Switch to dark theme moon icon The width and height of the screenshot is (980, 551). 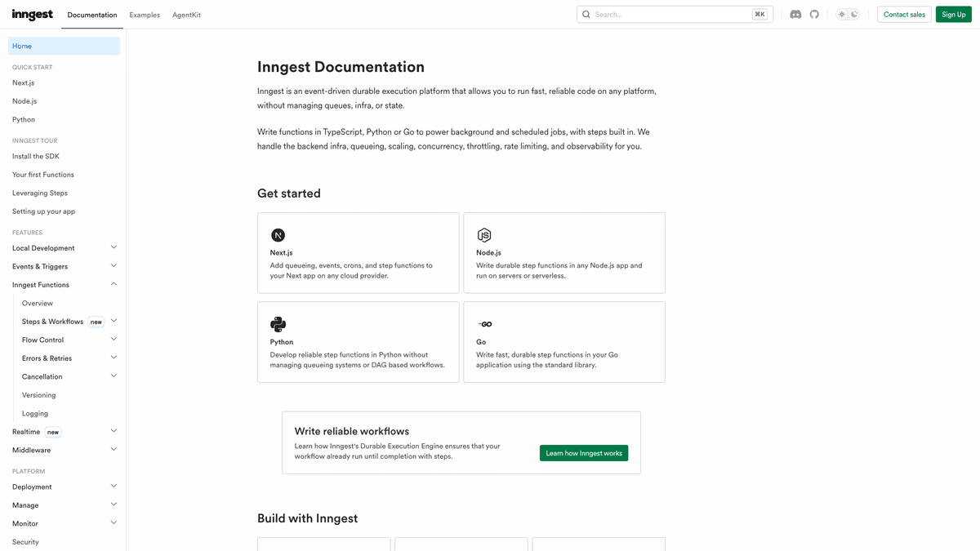[854, 15]
